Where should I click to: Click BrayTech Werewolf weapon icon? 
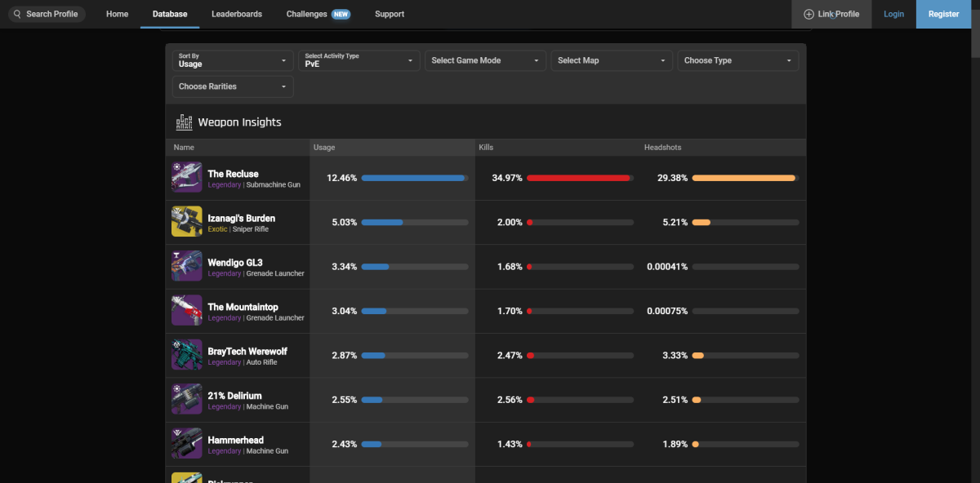(x=186, y=355)
